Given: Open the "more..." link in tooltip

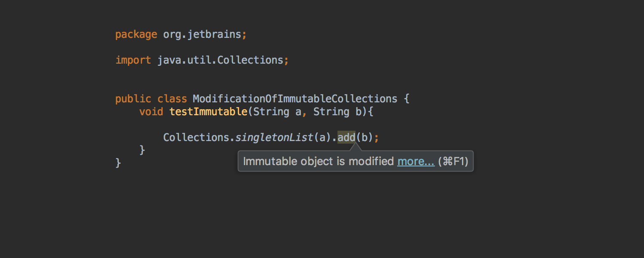Looking at the screenshot, I should point(416,162).
